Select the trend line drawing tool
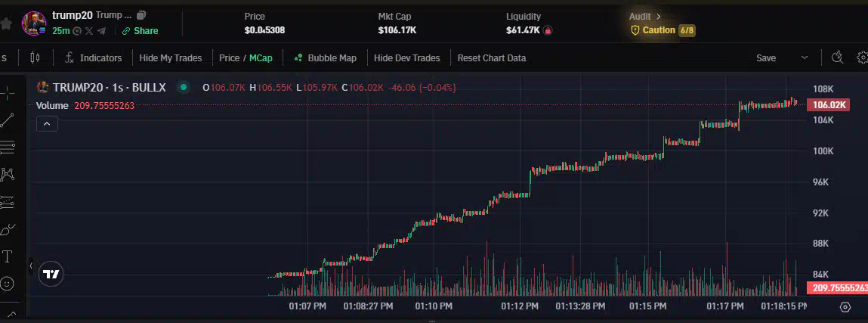868x323 pixels. click(8, 120)
